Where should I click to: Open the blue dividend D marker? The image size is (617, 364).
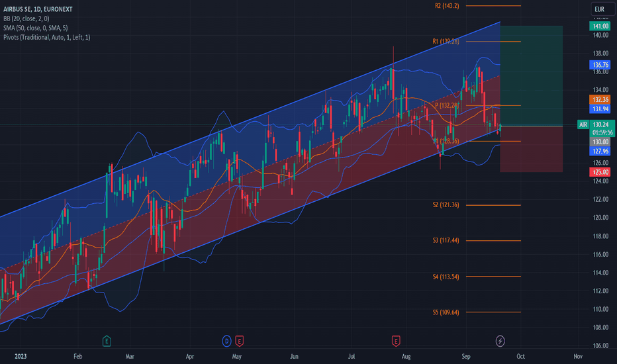[x=226, y=341]
